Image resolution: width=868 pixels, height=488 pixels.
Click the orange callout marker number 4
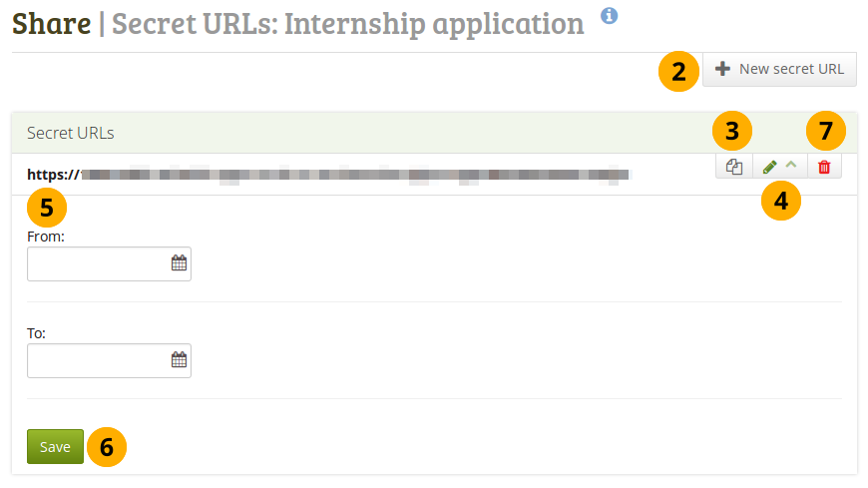(780, 201)
